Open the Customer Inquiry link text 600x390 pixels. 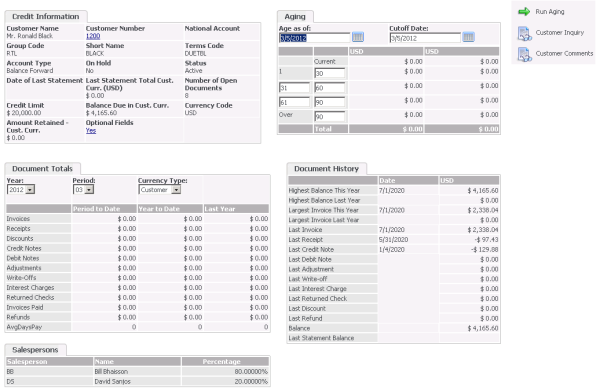(x=560, y=33)
